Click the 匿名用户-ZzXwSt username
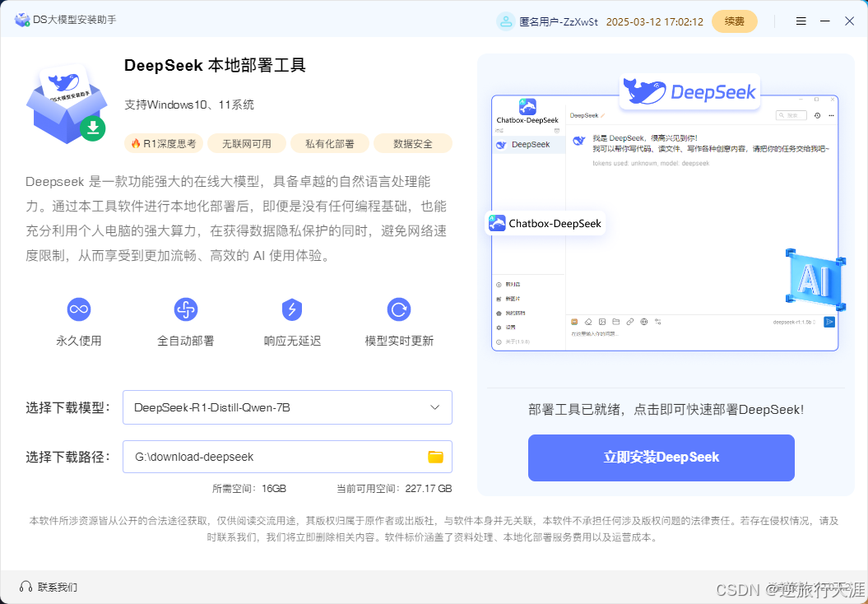Viewport: 868px width, 604px height. click(559, 22)
